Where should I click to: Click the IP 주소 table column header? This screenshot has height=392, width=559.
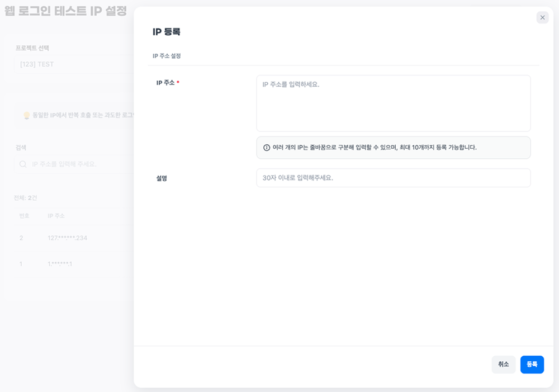[56, 216]
